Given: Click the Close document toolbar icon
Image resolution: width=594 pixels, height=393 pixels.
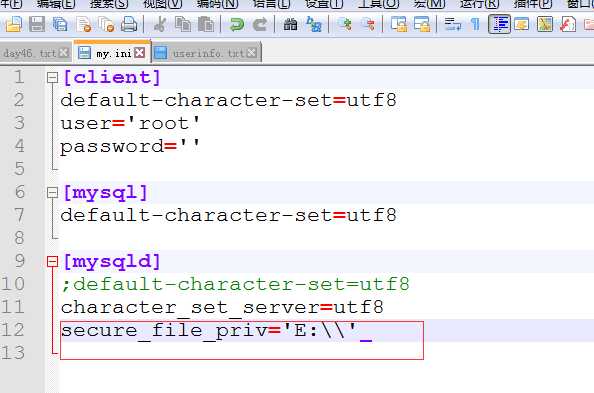Looking at the screenshot, I should 83,24.
